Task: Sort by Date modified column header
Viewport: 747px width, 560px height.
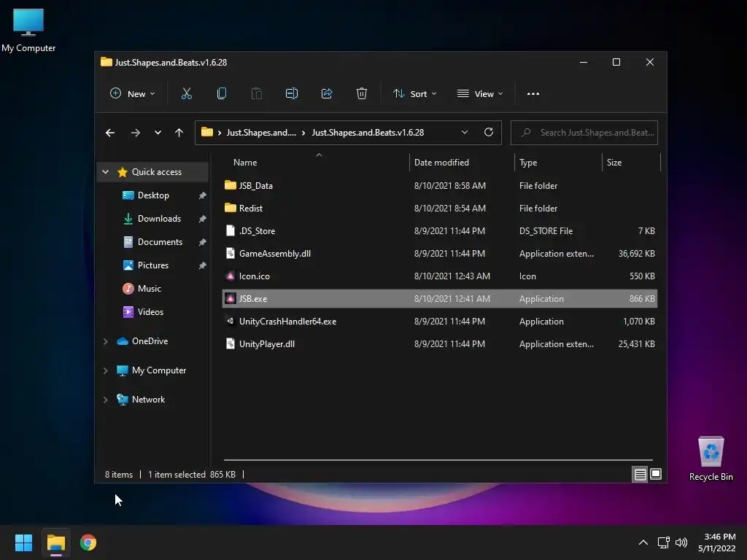Action: pyautogui.click(x=462, y=163)
